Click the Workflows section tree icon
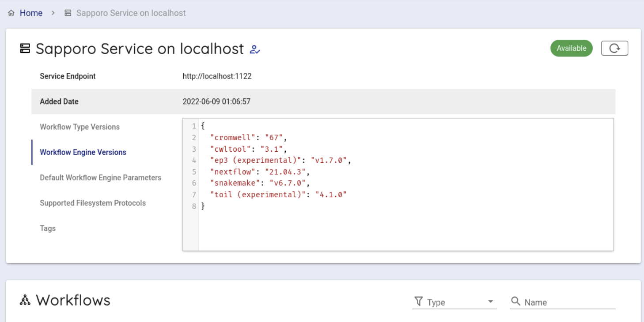Viewport: 644px width, 322px height. tap(25, 301)
